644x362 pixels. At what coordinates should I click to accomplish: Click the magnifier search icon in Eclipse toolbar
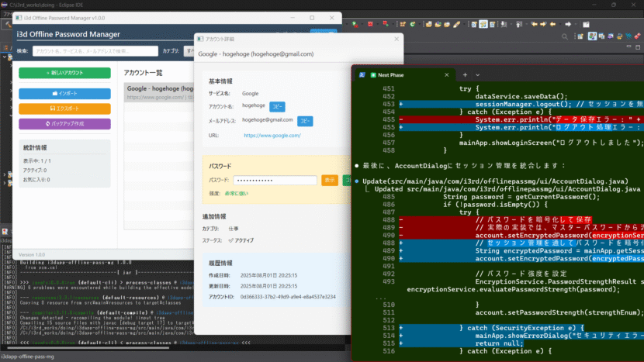click(565, 36)
